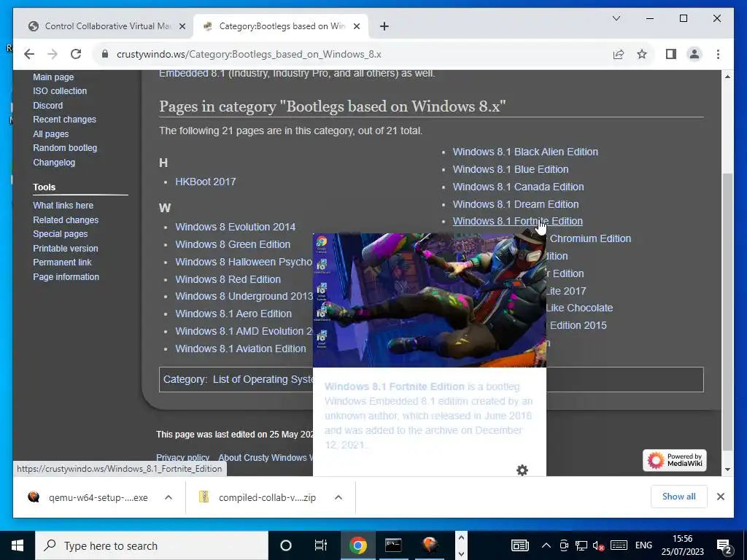The image size is (747, 560).
Task: Open the Chrome side panel icon
Action: [671, 54]
